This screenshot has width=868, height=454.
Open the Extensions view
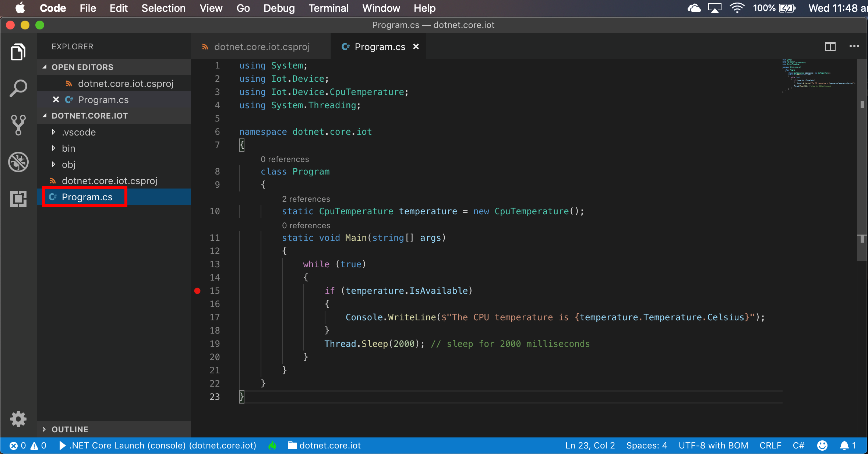tap(18, 199)
